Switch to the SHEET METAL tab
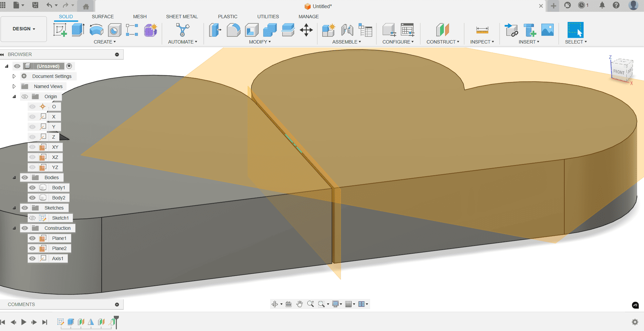 tap(182, 17)
